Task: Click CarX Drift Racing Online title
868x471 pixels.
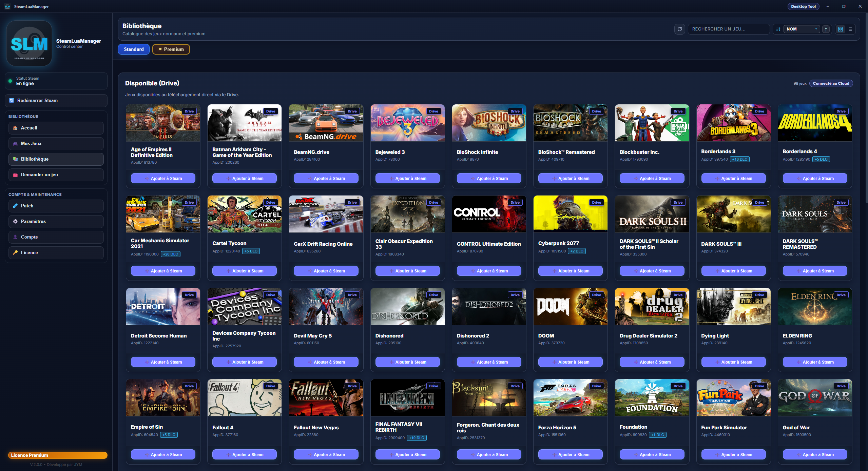Action: 323,244
